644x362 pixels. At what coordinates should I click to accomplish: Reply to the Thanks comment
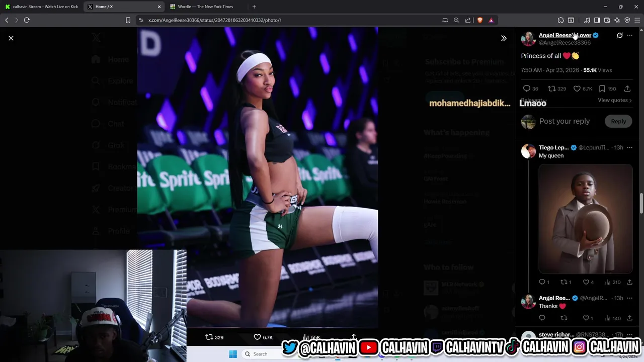coord(542,318)
